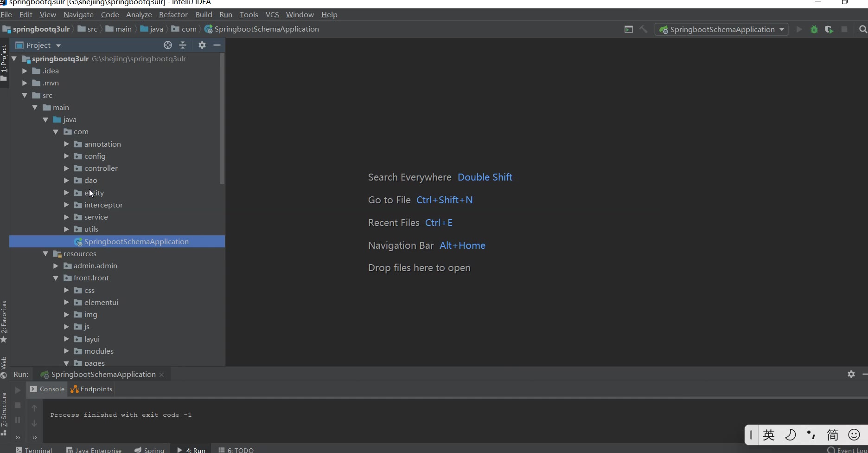Open the 6: TODO tool window
Screen dimensions: 868x453
[236, 450]
